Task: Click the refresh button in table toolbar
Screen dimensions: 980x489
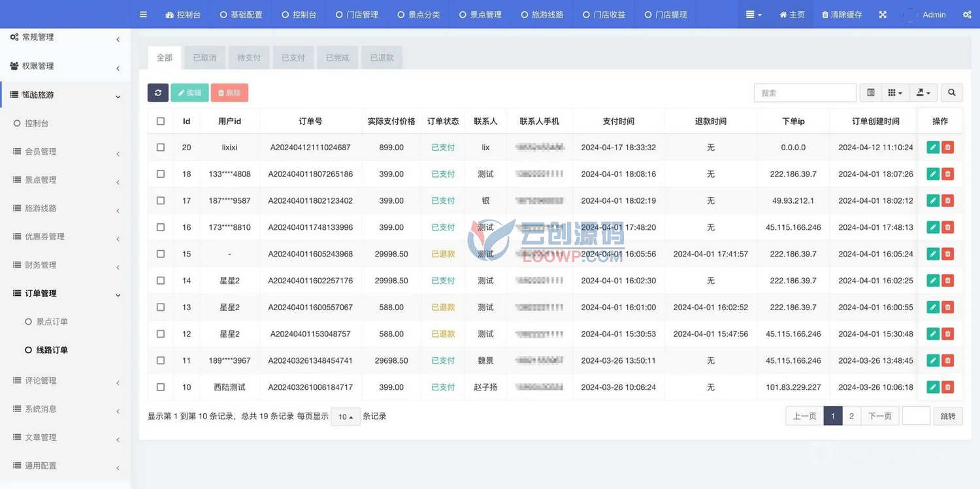Action: (x=158, y=93)
